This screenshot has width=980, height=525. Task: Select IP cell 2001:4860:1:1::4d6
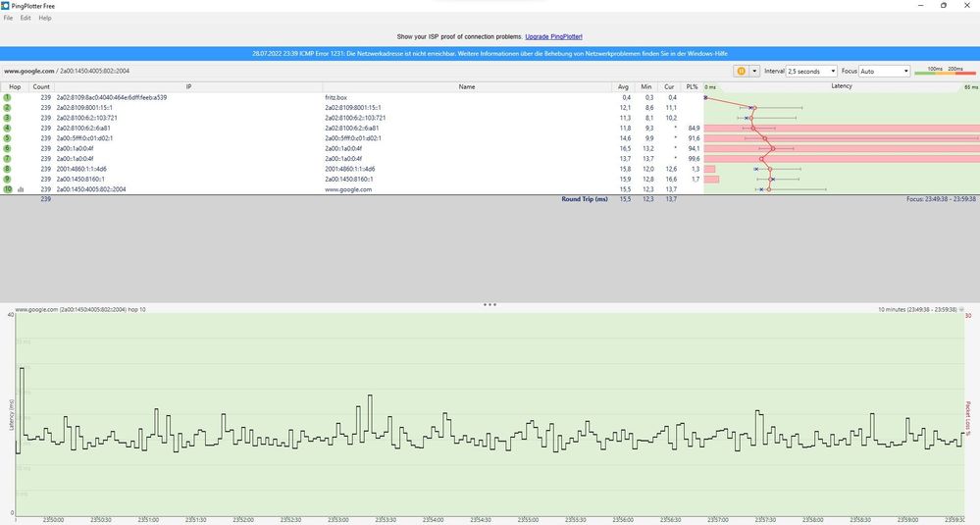click(x=81, y=169)
